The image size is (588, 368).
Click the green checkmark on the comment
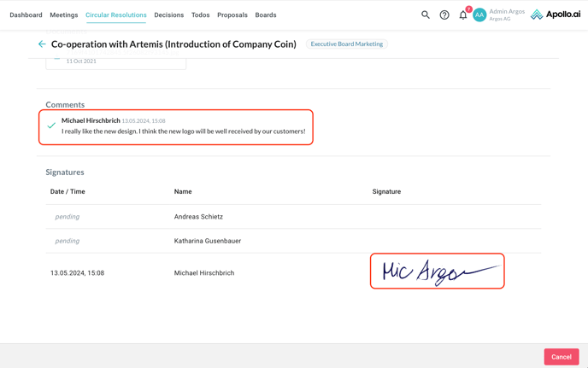pyautogui.click(x=51, y=126)
